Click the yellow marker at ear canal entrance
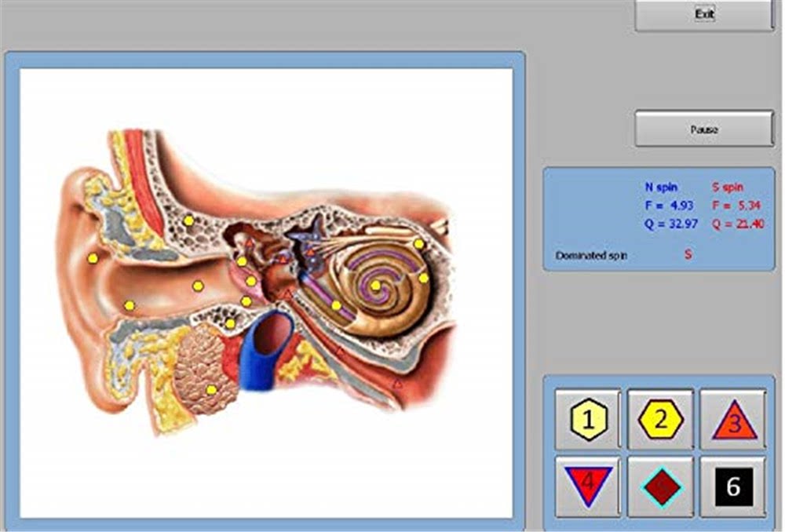Screen dimensions: 785x532 click(x=130, y=305)
